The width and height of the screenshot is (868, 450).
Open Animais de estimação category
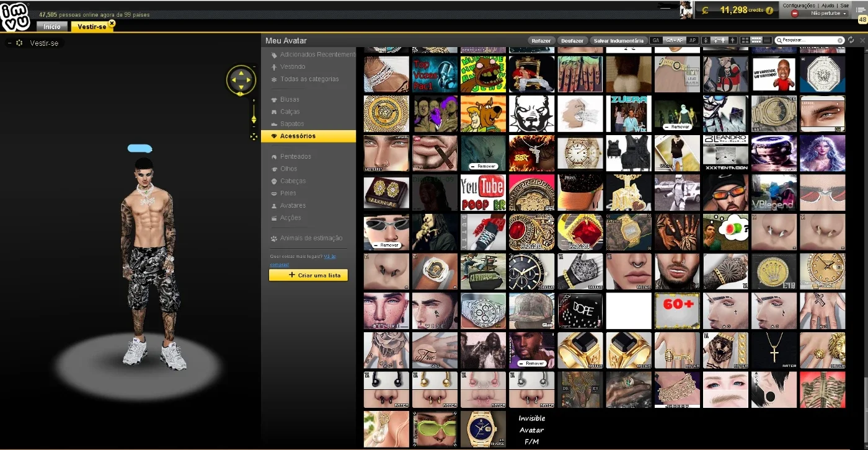(x=311, y=238)
